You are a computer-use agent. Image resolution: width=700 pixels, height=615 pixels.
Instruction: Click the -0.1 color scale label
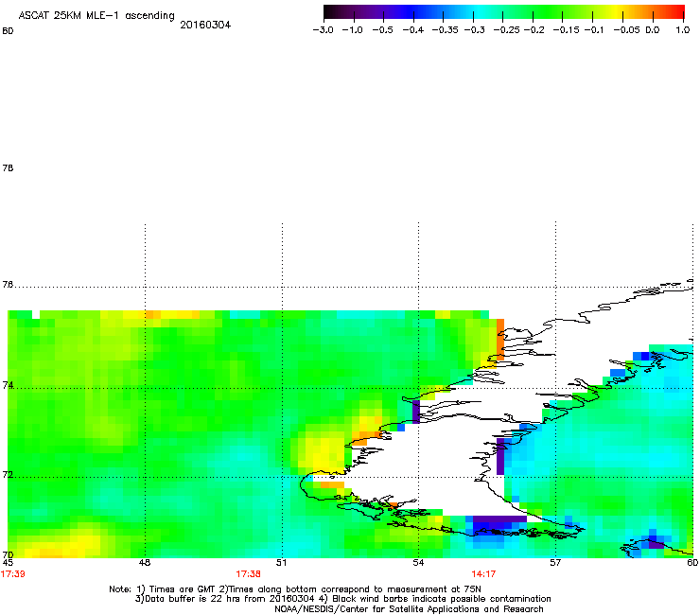tap(594, 30)
